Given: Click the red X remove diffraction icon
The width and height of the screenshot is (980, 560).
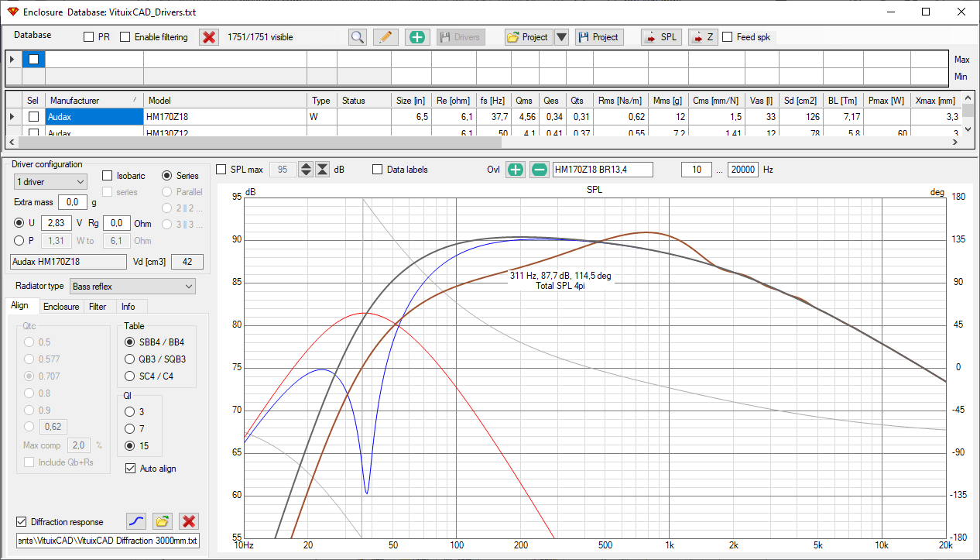Looking at the screenshot, I should click(188, 521).
